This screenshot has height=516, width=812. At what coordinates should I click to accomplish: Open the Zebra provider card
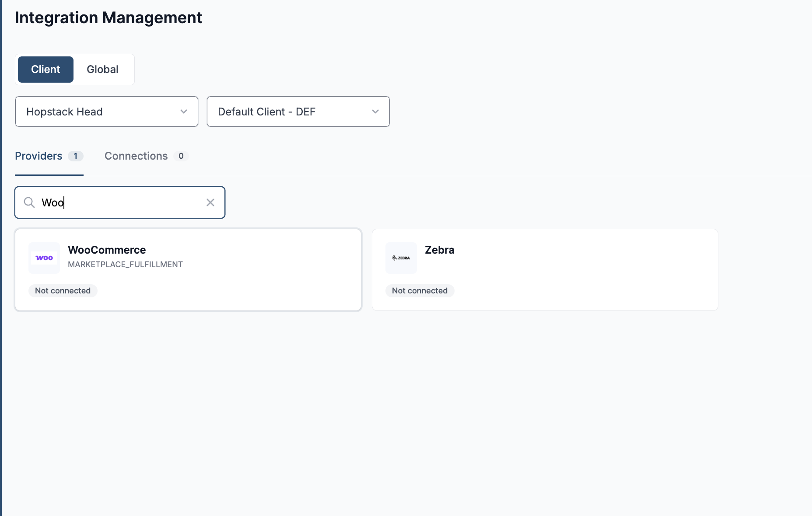pos(545,270)
